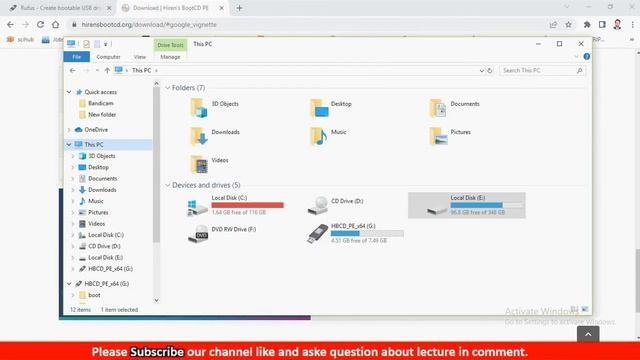Refresh the This PC address bar
Viewport: 640px width, 360px height.
click(490, 71)
